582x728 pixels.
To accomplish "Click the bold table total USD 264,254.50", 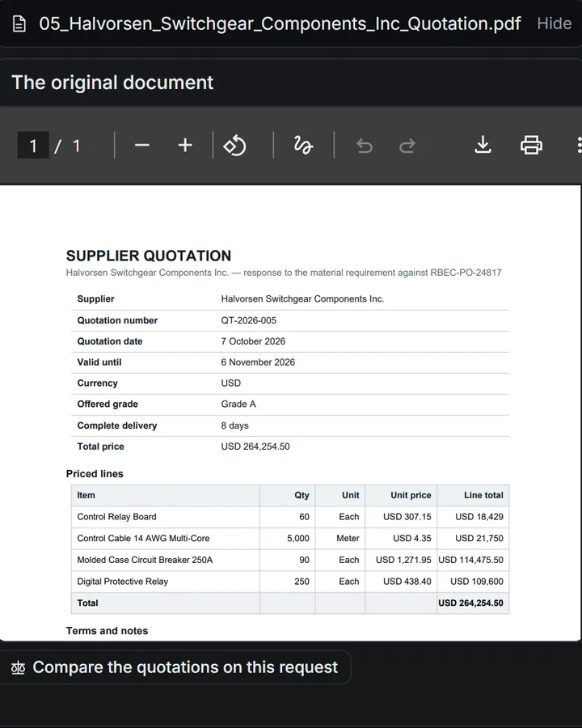I will pos(470,603).
